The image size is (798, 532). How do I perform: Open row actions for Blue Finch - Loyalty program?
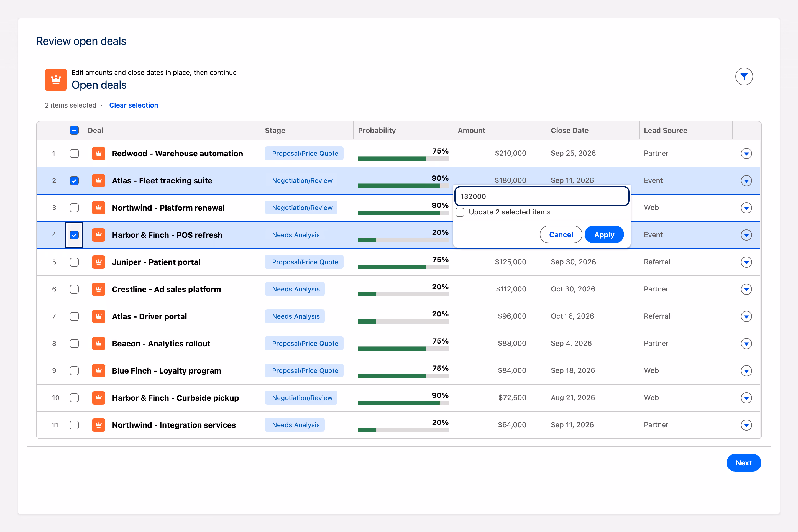(746, 370)
